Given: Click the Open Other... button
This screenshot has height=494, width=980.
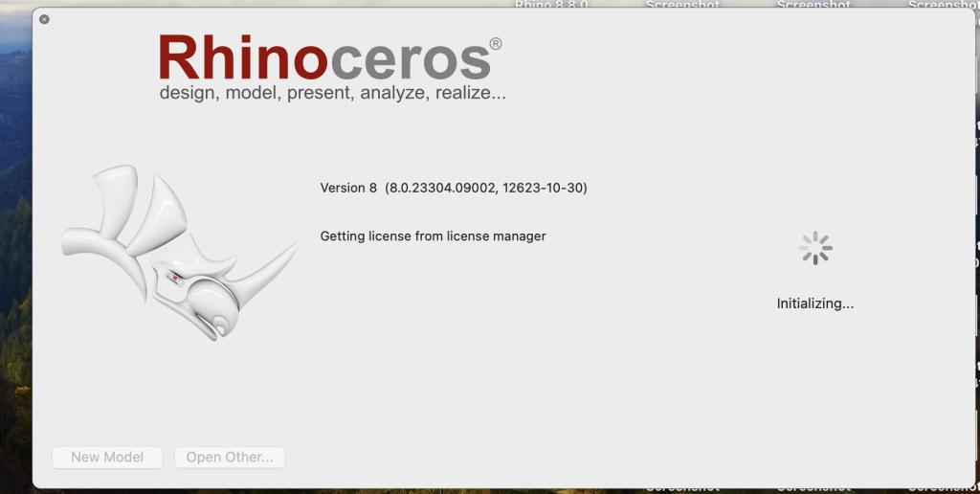Looking at the screenshot, I should point(230,457).
